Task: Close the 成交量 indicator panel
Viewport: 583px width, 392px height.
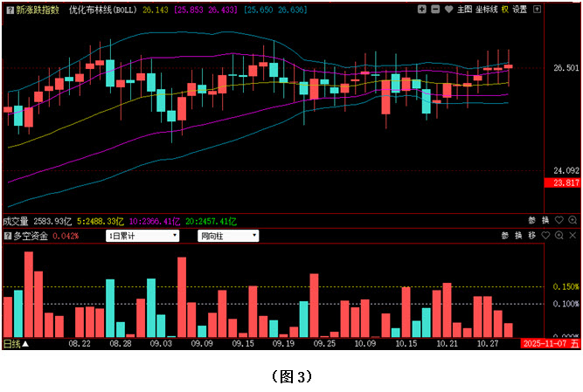Action: point(573,221)
